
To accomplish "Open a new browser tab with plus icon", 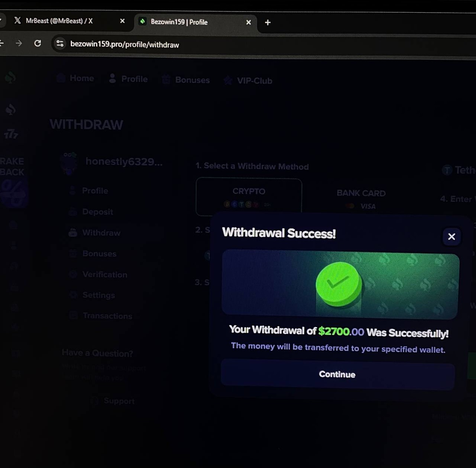I will click(268, 23).
